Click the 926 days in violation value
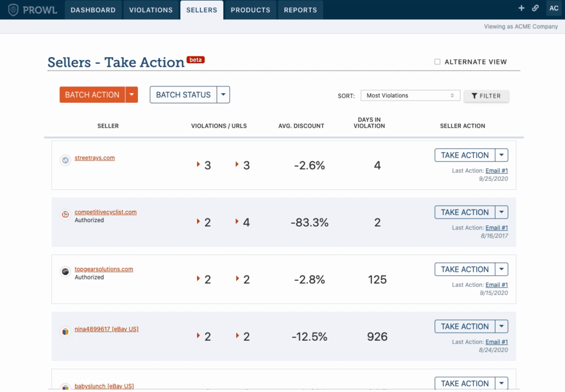The height and width of the screenshot is (392, 565). pyautogui.click(x=377, y=337)
